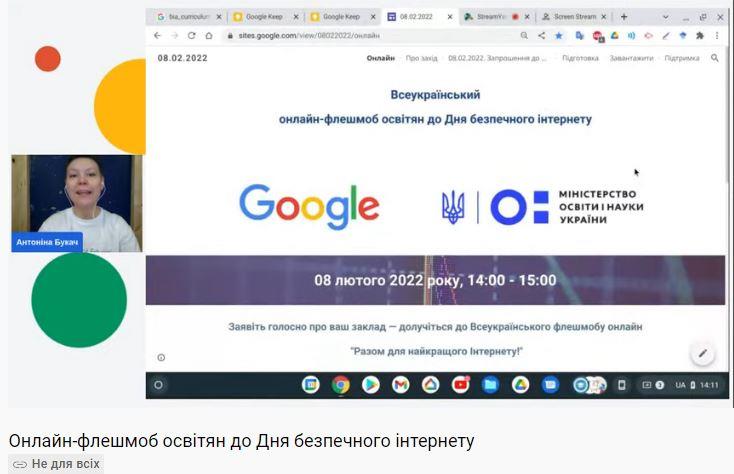This screenshot has height=474, width=734.
Task: Open the tab search dropdown arrow
Action: click(x=665, y=17)
